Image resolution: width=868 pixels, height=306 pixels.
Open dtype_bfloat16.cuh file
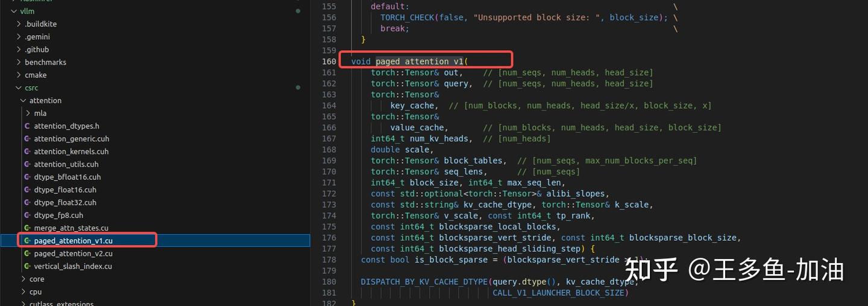click(x=67, y=177)
